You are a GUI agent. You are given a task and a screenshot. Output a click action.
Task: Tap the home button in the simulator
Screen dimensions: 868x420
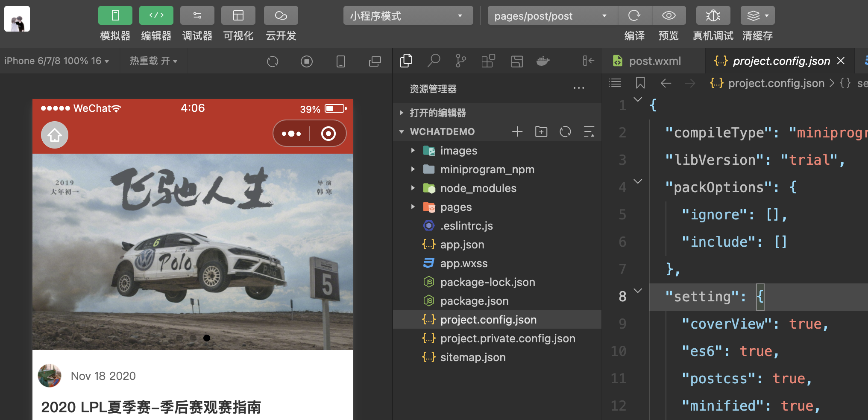(55, 135)
